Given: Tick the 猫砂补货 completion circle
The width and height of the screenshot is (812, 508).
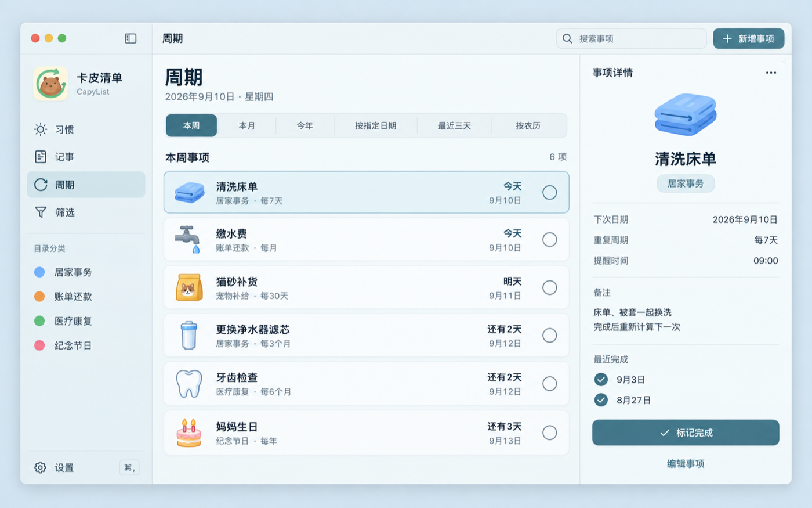Looking at the screenshot, I should tap(549, 287).
